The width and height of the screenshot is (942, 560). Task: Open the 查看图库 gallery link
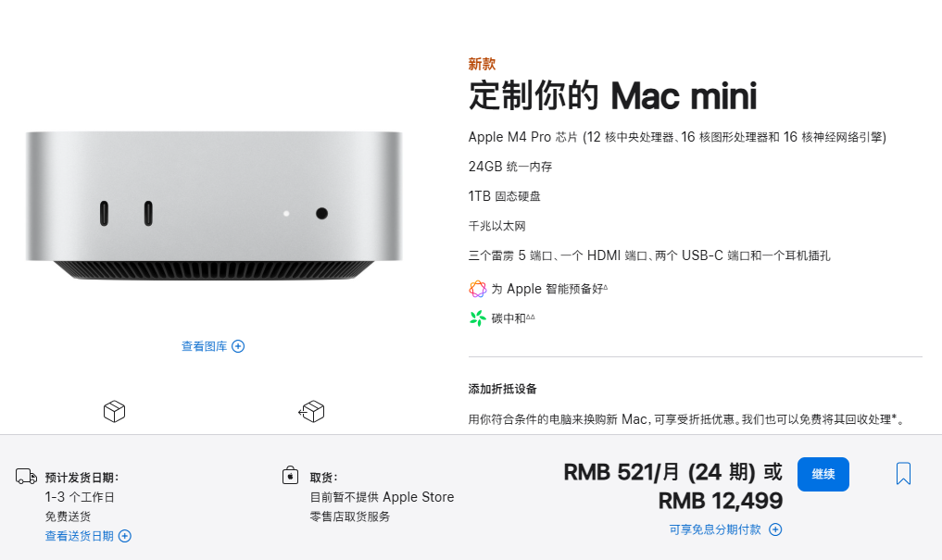click(x=205, y=346)
